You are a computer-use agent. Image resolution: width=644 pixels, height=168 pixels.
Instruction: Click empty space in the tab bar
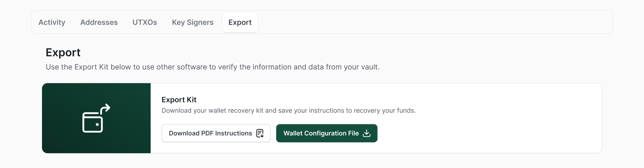pos(423,22)
